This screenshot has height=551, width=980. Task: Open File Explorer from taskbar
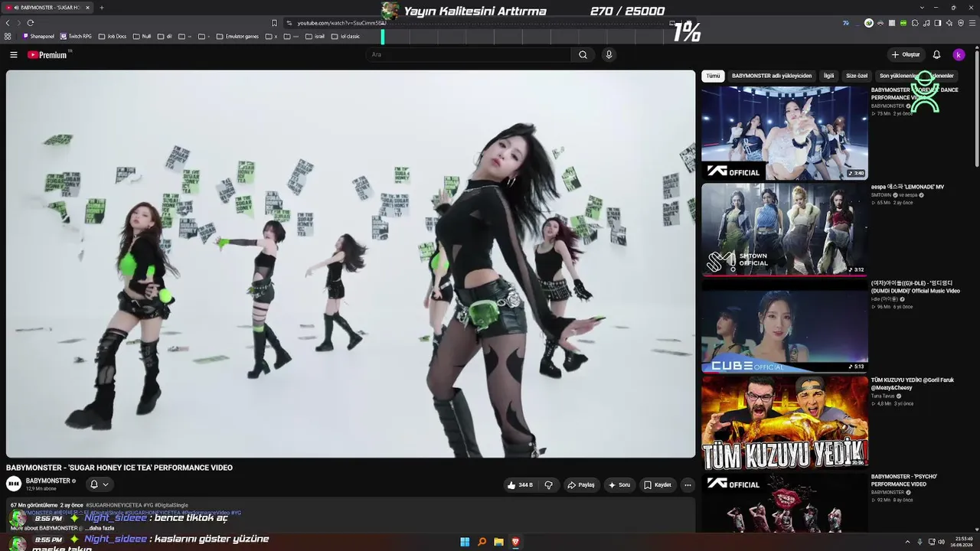pyautogui.click(x=498, y=542)
